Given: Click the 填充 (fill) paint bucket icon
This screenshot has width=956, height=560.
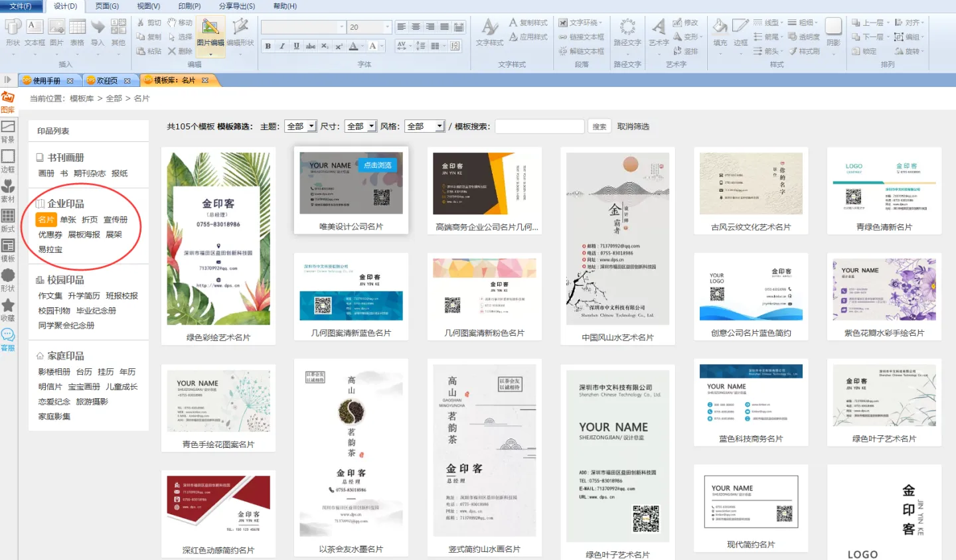Looking at the screenshot, I should [x=720, y=32].
